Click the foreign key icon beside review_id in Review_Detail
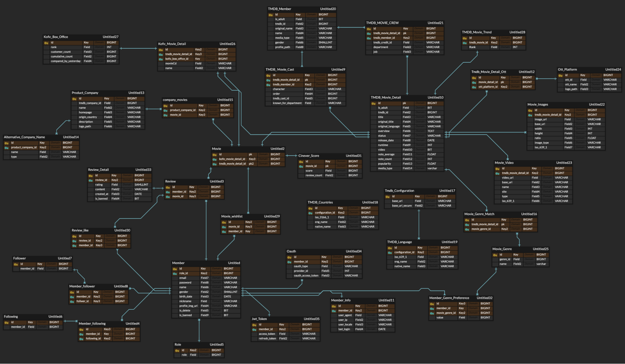The height and width of the screenshot is (364, 625). pos(91,180)
